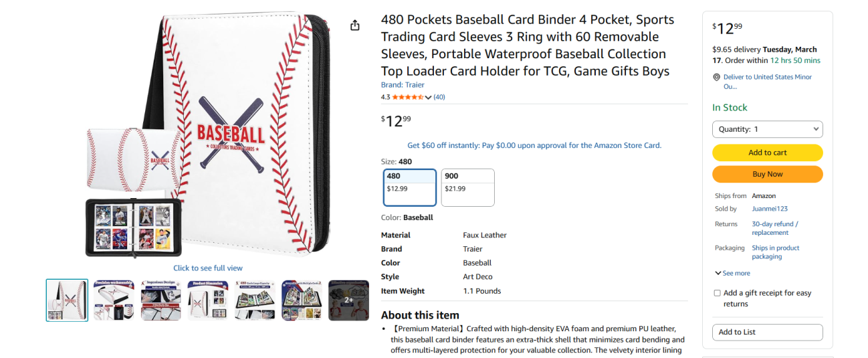Enable the gift receipt checkbox
The image size is (868, 358).
(x=718, y=293)
